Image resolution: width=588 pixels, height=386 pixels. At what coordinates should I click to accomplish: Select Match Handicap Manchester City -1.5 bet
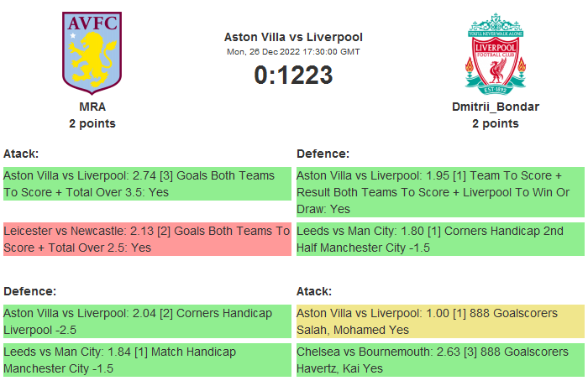tap(146, 360)
